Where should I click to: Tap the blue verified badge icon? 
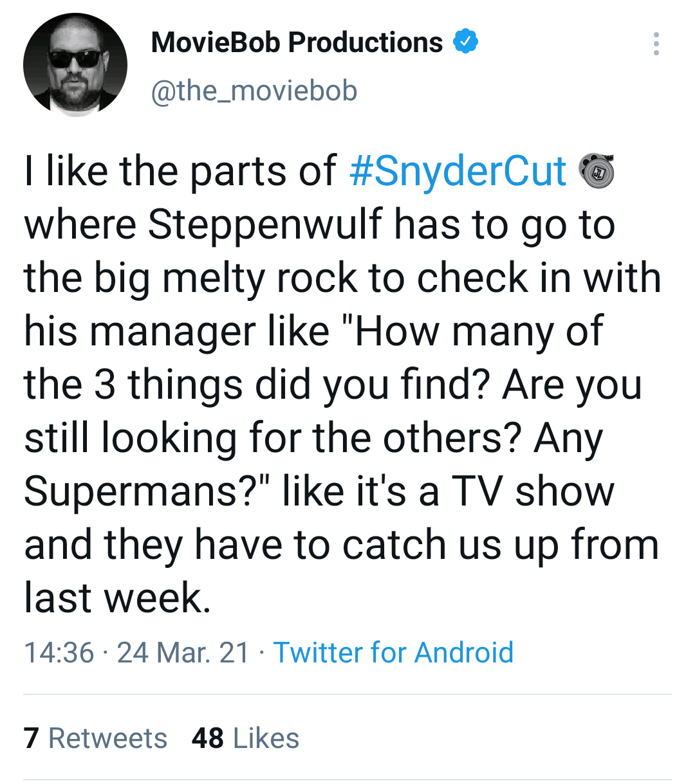[465, 42]
